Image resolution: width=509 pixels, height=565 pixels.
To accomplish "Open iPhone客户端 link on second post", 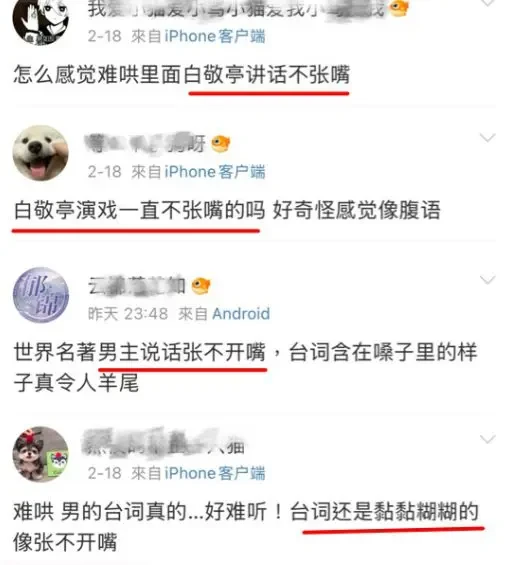I will 215,172.
